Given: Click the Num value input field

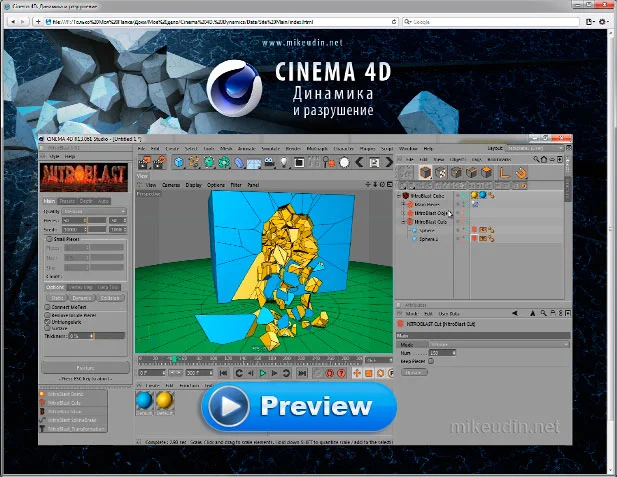Looking at the screenshot, I should [x=442, y=353].
